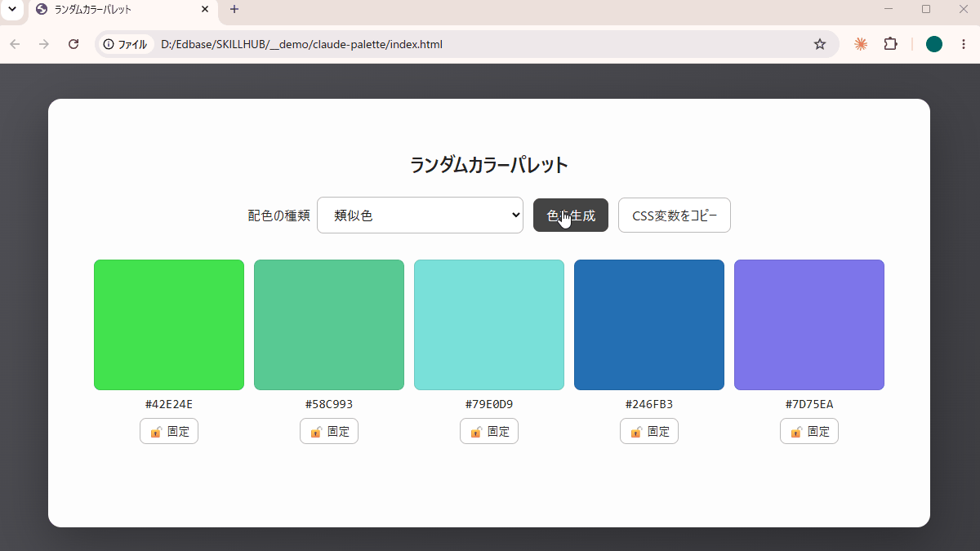Image resolution: width=980 pixels, height=551 pixels.
Task: Click the hex code #246FB3 text
Action: click(x=649, y=404)
